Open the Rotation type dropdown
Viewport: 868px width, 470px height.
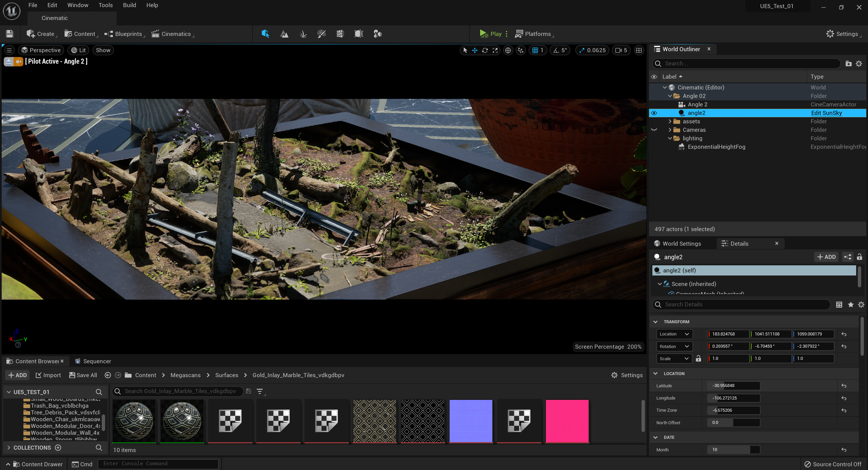(x=674, y=346)
